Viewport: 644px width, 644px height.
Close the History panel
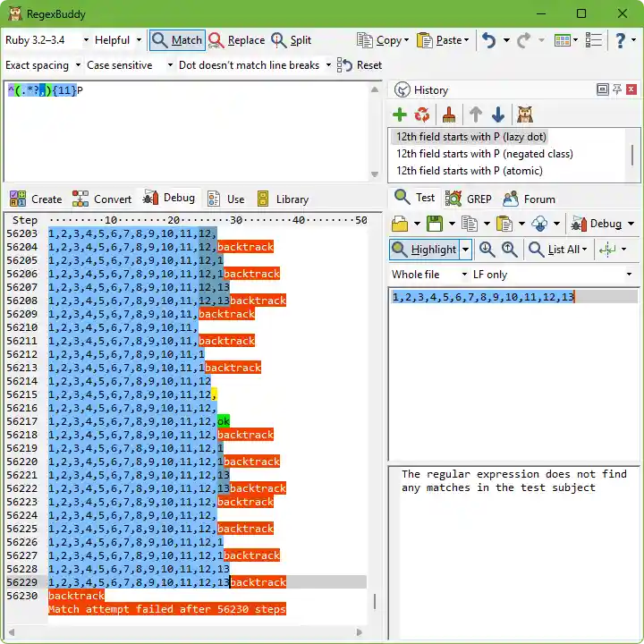coord(631,89)
